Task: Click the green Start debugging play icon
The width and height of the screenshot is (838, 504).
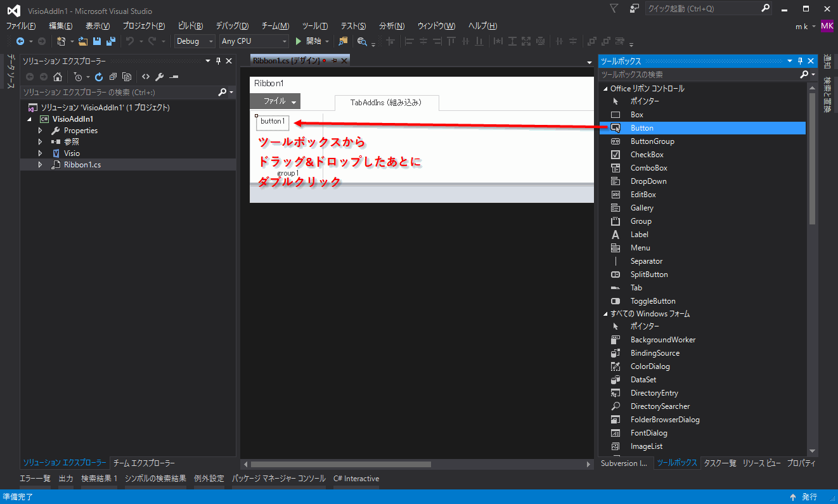Action: click(x=299, y=41)
